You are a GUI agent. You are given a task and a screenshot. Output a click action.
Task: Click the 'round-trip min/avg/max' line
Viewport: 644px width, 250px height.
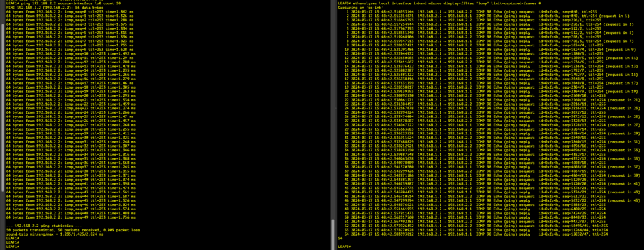pos(55,234)
